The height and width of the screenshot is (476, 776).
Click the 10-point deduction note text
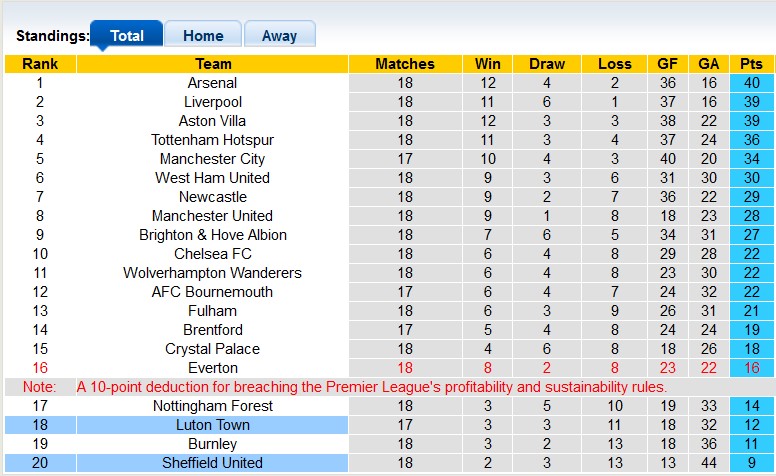tap(372, 387)
